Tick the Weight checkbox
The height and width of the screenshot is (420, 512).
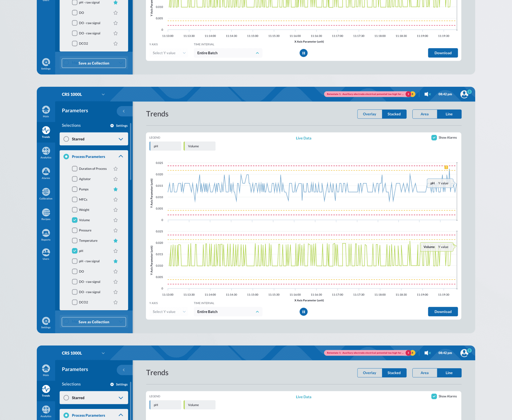pos(75,210)
